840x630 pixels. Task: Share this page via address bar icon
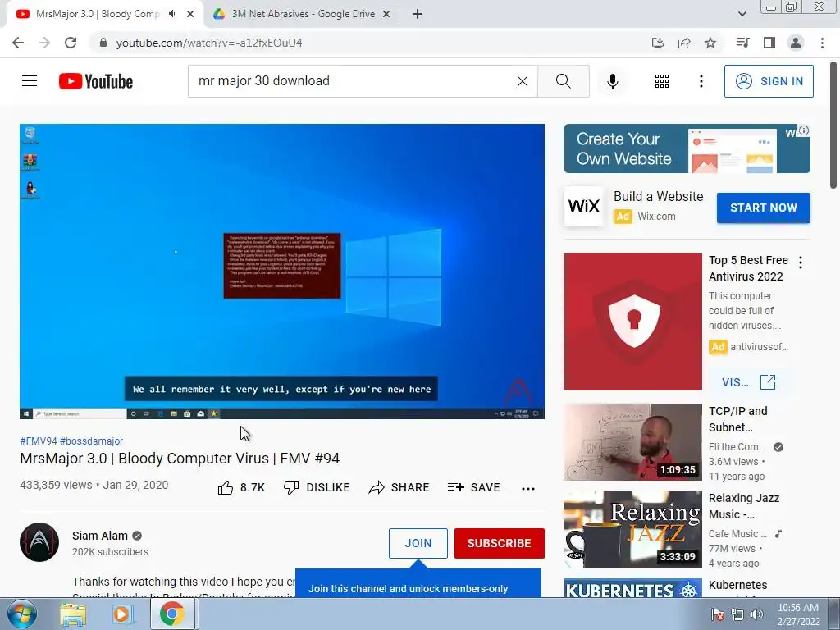tap(683, 43)
